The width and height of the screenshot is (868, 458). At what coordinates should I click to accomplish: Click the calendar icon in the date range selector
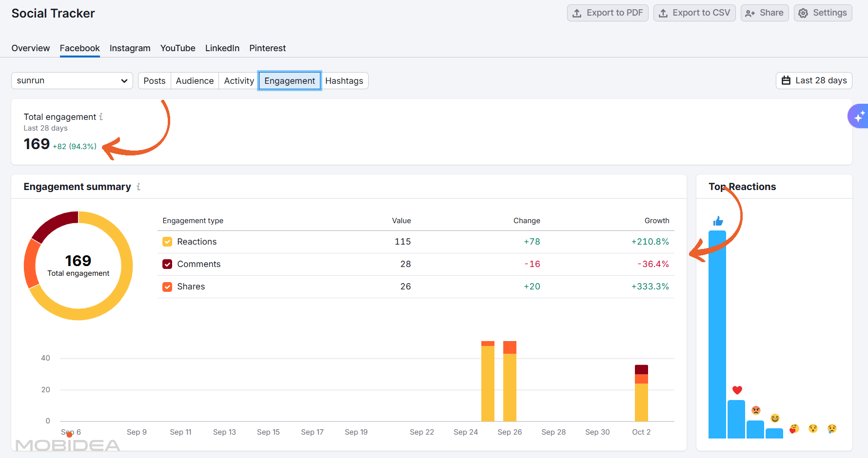tap(786, 80)
